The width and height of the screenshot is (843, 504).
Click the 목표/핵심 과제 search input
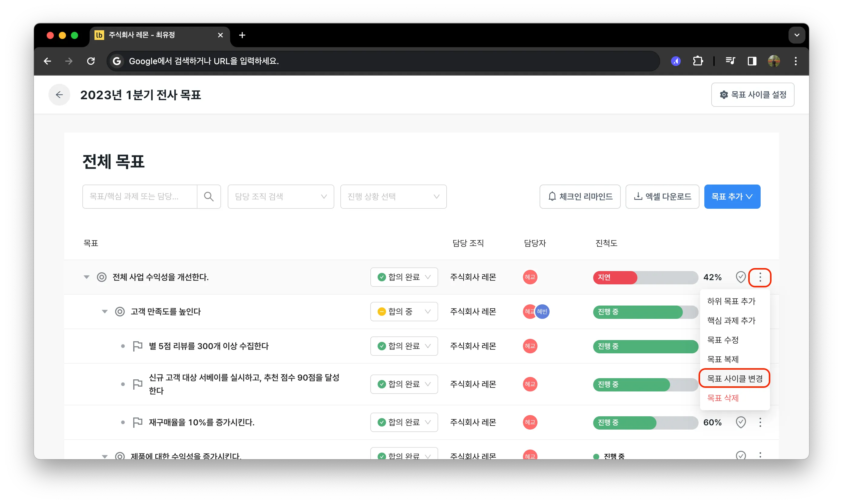[x=140, y=197]
